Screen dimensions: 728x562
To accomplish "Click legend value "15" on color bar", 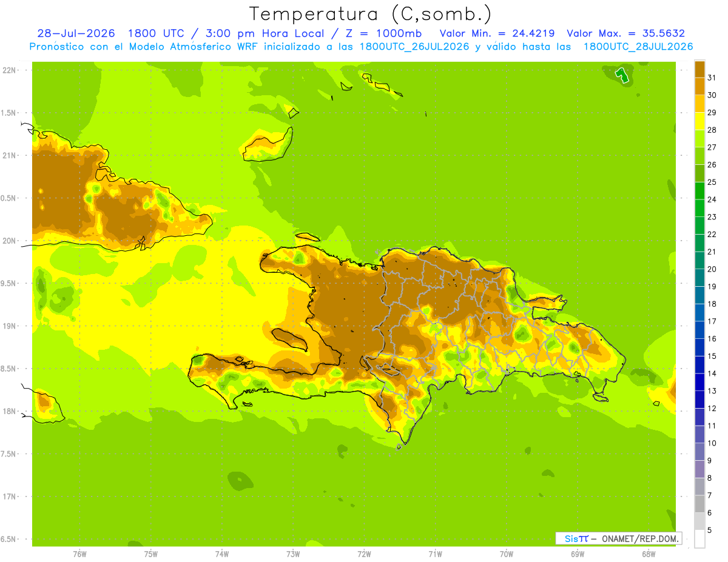I will [712, 356].
